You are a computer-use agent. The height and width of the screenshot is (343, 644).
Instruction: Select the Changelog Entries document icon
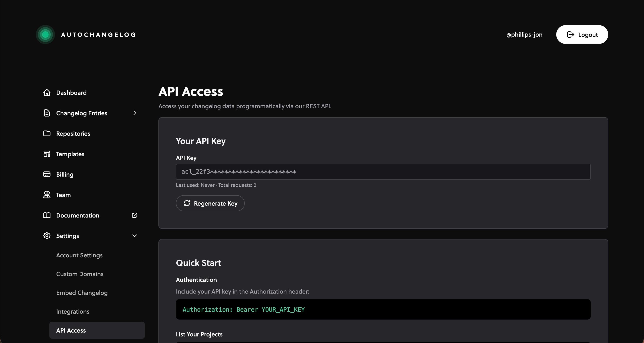(x=47, y=113)
